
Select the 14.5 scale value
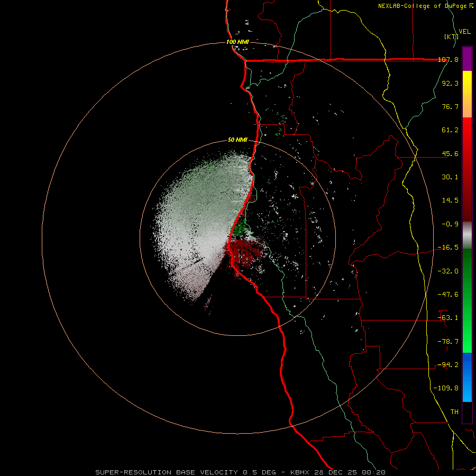[x=450, y=200]
